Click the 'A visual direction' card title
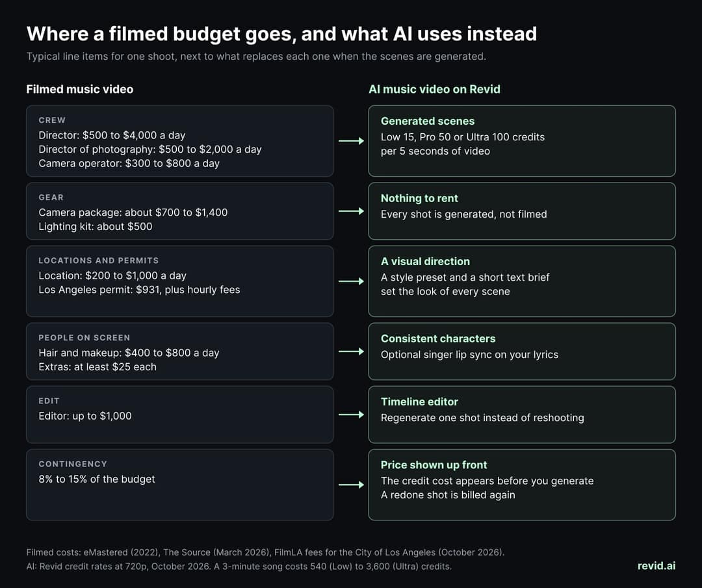Screen dimensions: 702x588 point(425,261)
